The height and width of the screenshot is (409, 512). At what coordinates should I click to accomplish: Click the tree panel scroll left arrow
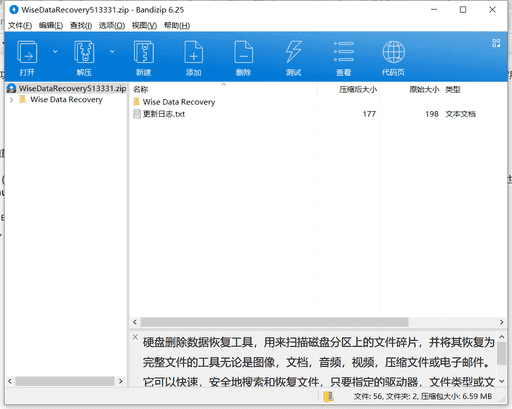(x=10, y=381)
